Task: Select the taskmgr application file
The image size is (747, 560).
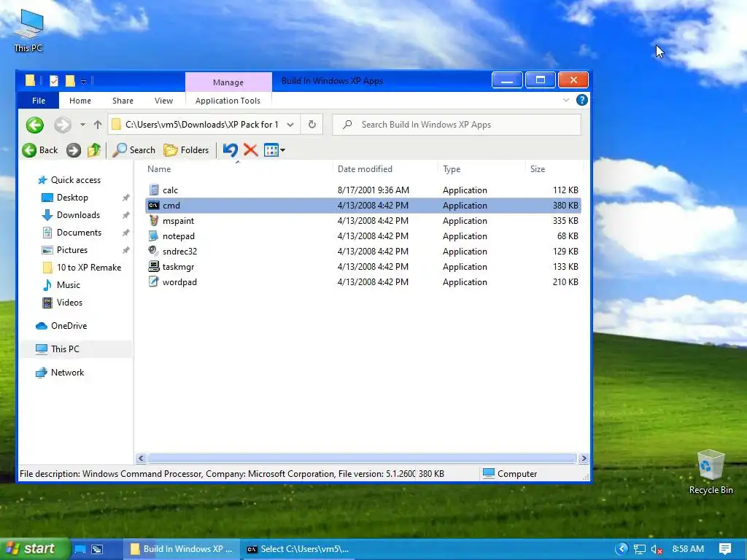Action: (363, 267)
